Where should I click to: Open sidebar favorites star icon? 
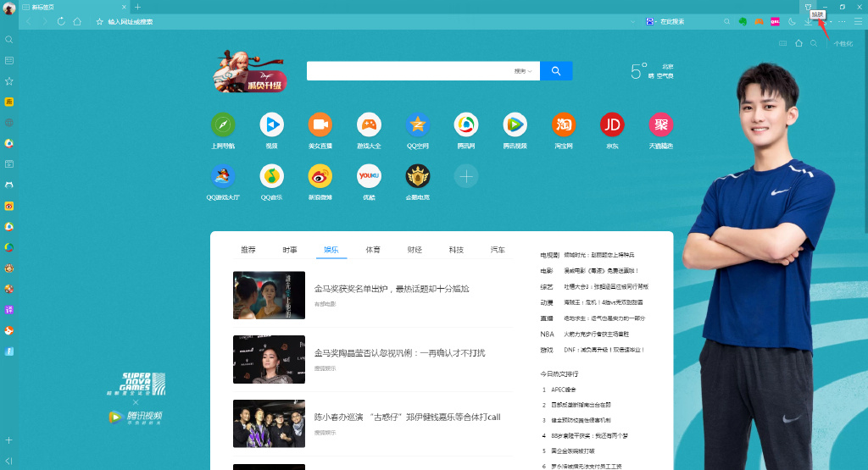click(8, 81)
